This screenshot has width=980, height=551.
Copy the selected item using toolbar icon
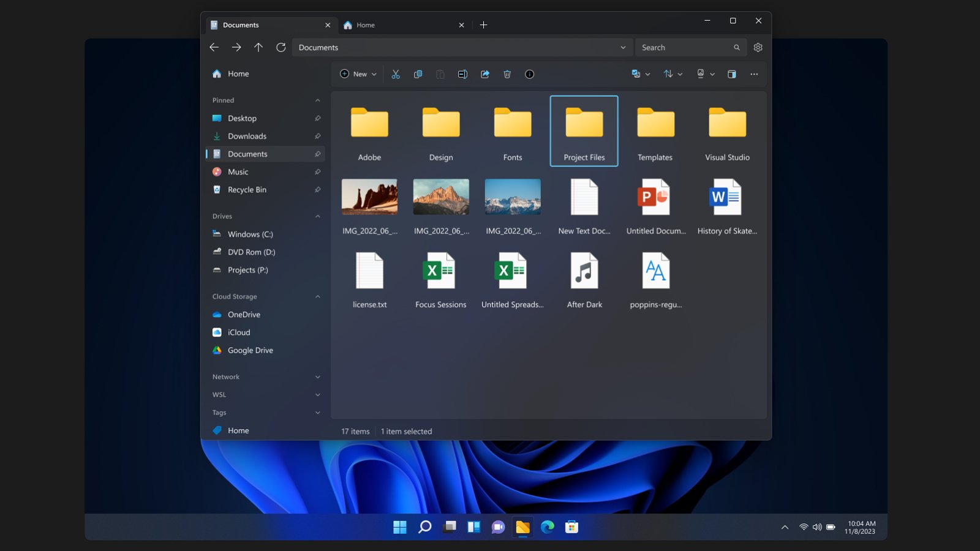(x=418, y=73)
